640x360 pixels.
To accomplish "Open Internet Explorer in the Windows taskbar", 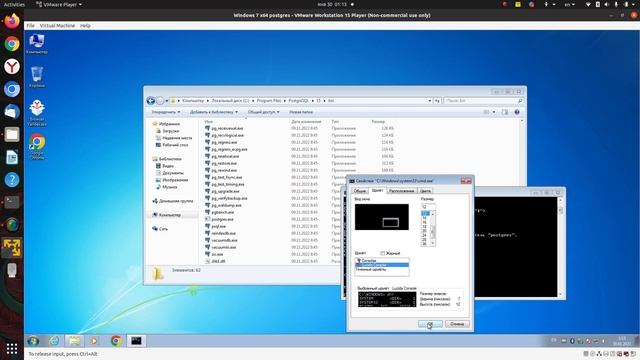I will [54, 341].
